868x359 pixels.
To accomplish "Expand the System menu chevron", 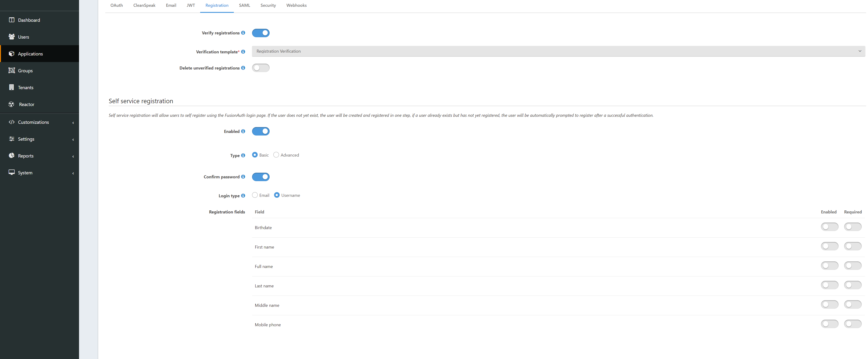I will click(x=73, y=173).
